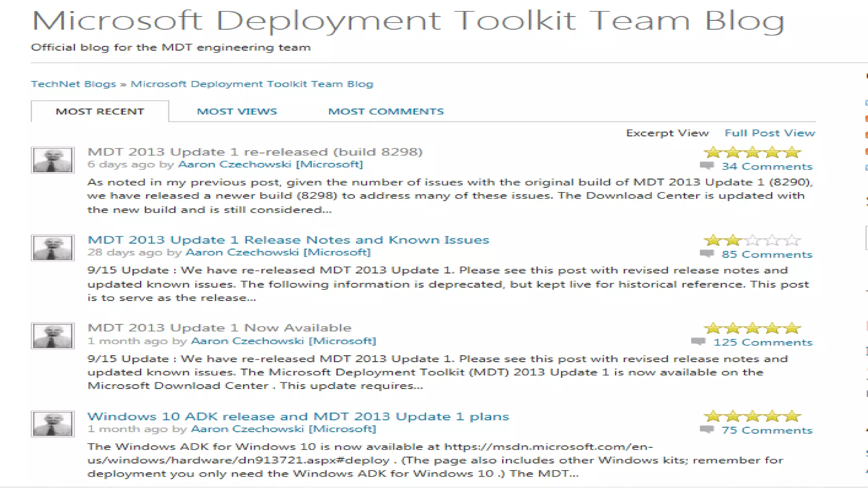Image resolution: width=868 pixels, height=488 pixels.
Task: Click fifth star on Now Available post
Action: (792, 328)
